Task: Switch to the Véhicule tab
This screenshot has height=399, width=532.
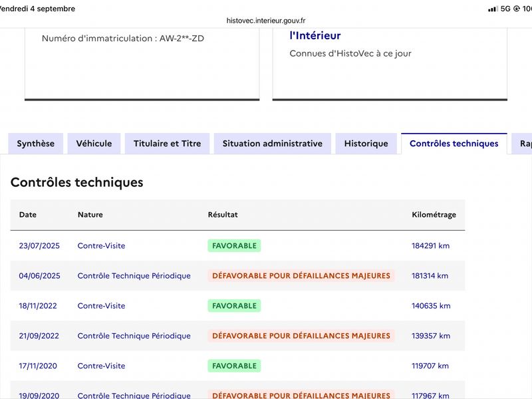Action: pyautogui.click(x=94, y=144)
